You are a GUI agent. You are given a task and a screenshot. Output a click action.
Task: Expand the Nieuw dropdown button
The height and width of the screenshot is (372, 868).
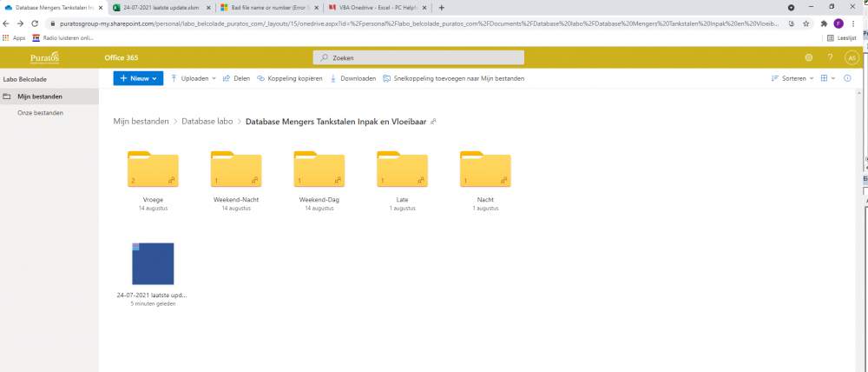point(138,78)
